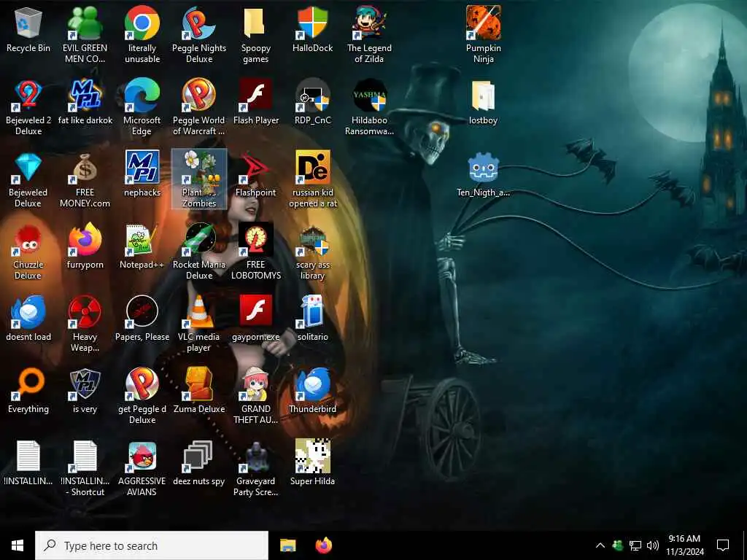Select the Microsoft Edge shortcut
Image resolution: width=747 pixels, height=560 pixels.
click(142, 106)
